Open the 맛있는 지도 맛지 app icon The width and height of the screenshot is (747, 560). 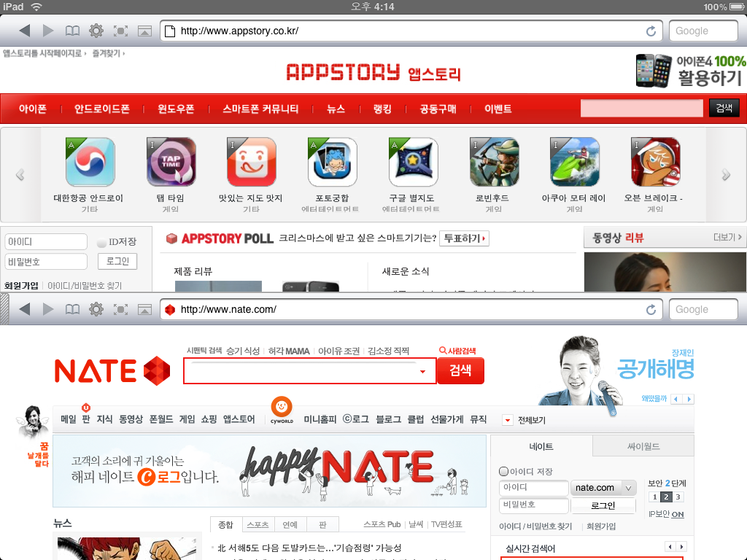point(252,162)
